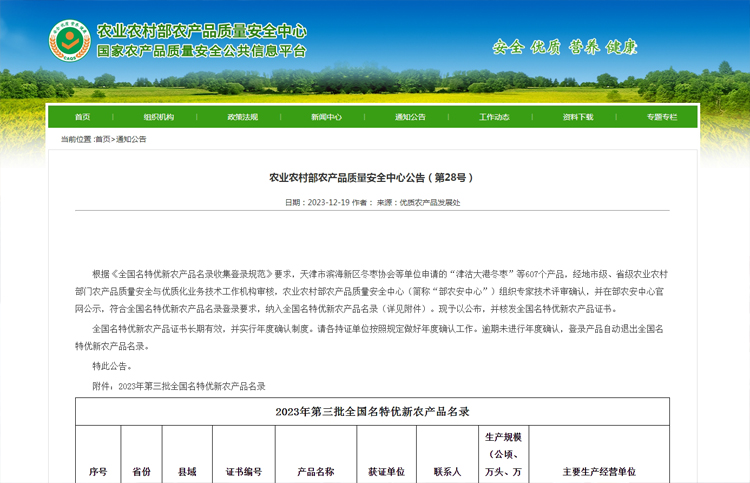Click the 县域 column header
The width and height of the screenshot is (750, 483).
[x=187, y=472]
